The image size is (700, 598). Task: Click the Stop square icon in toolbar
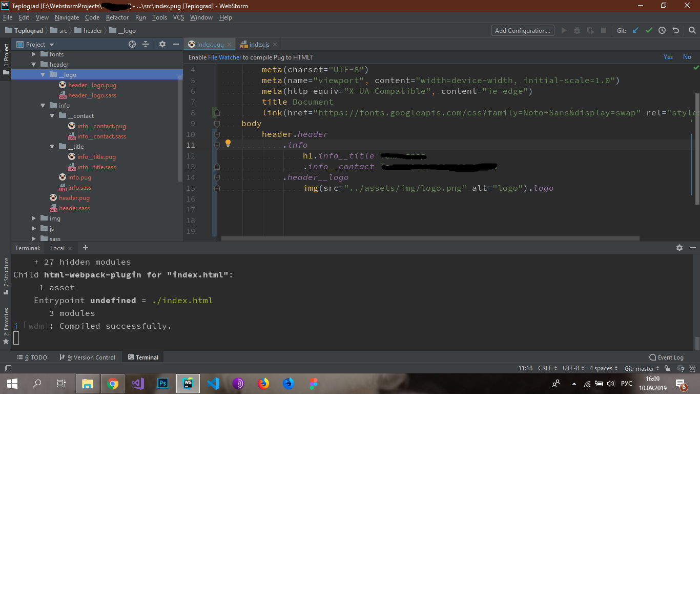tap(604, 30)
